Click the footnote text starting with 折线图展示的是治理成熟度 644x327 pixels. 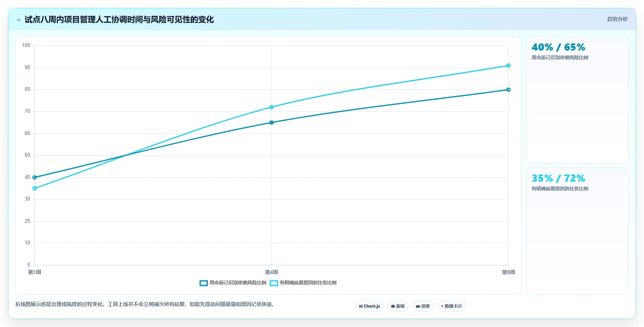[145, 304]
